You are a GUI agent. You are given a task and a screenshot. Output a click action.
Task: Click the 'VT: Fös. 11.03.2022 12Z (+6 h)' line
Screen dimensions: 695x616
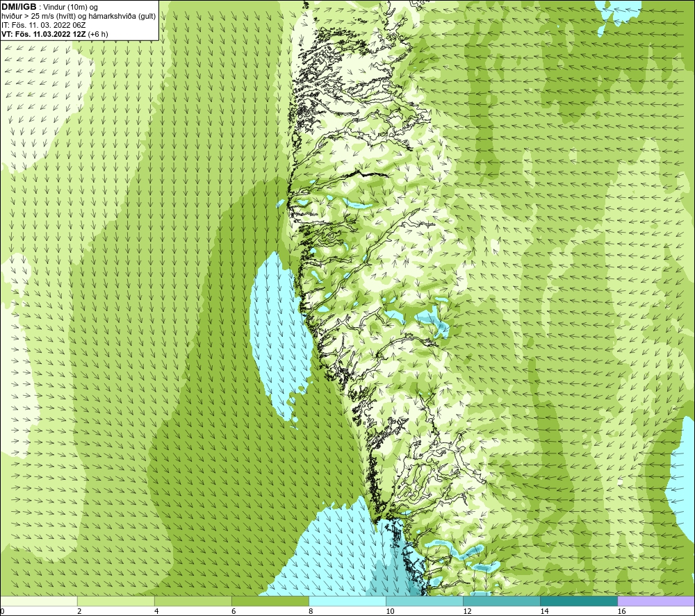coord(54,33)
